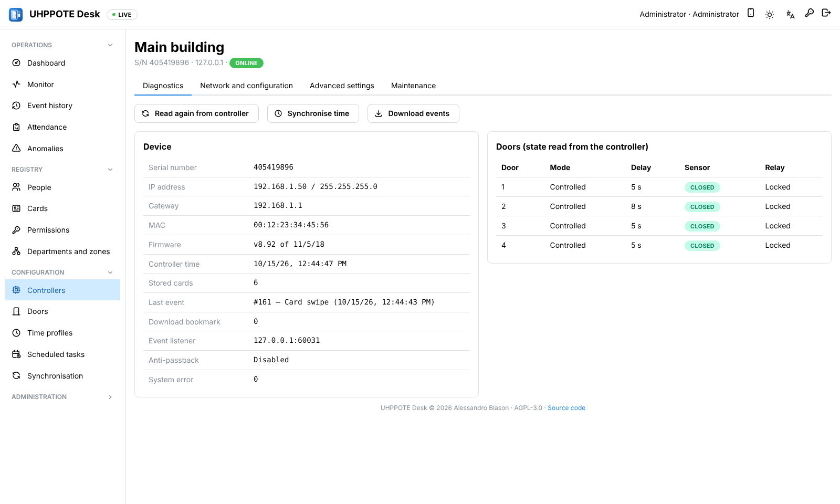The image size is (840, 504).
Task: Open Permissions key icon item
Action: click(x=16, y=230)
